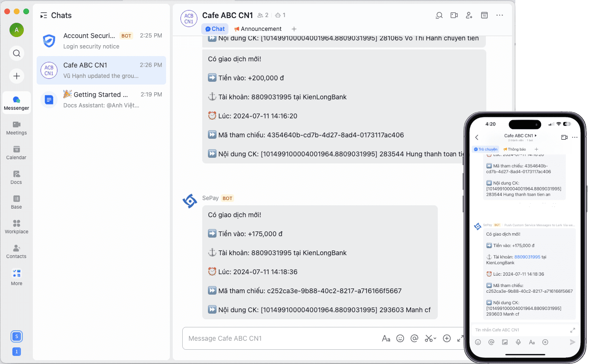This screenshot has width=591, height=364.
Task: Tap the plus circle icon on the phone toolbar
Action: click(x=545, y=342)
